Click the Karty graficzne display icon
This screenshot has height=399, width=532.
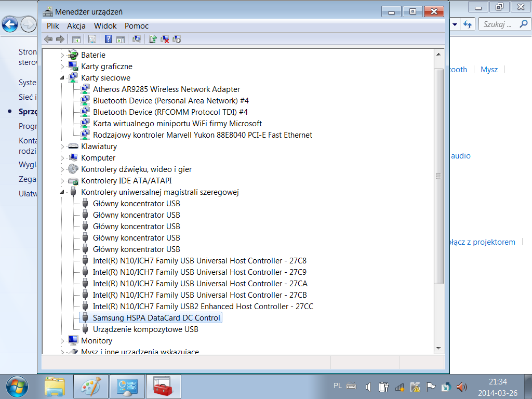pos(73,66)
